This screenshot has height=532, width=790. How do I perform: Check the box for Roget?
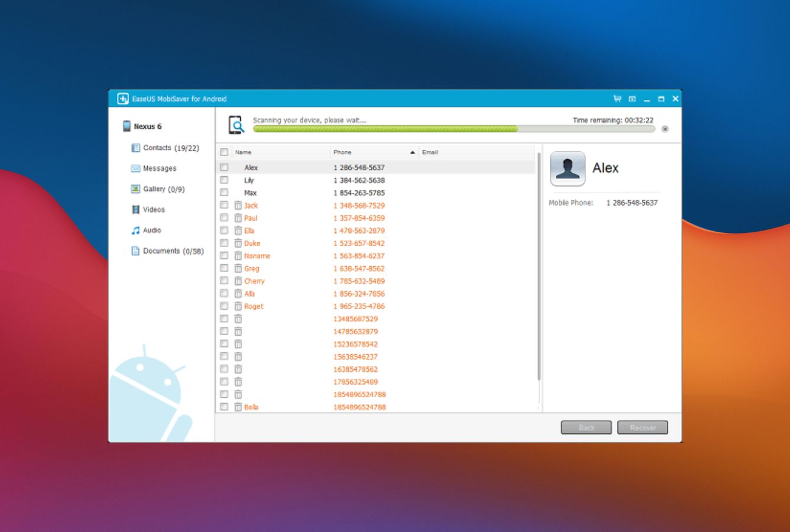click(x=224, y=306)
